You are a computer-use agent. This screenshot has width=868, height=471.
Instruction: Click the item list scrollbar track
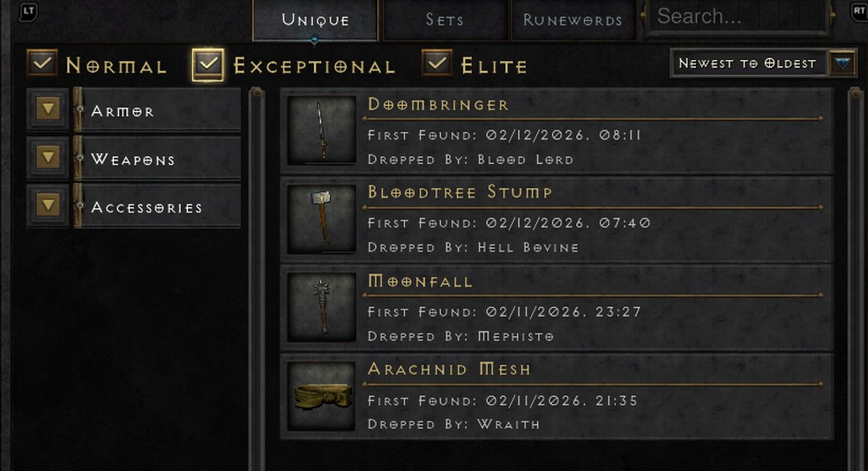click(856, 277)
